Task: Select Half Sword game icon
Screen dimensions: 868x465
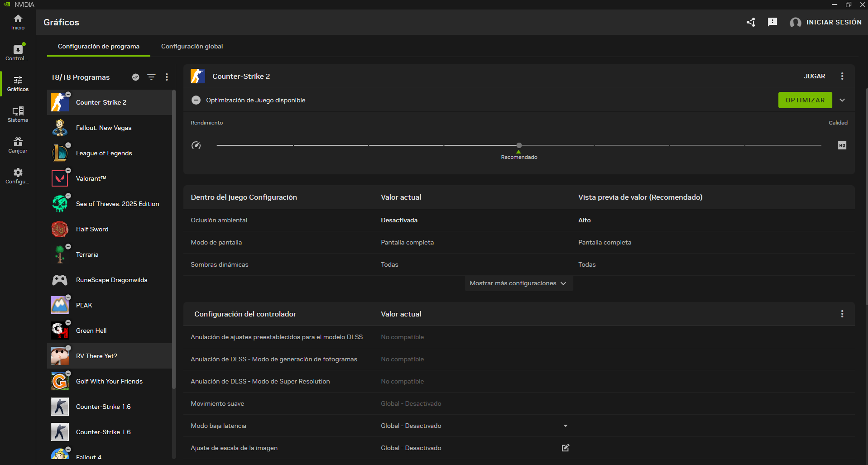Action: point(60,229)
